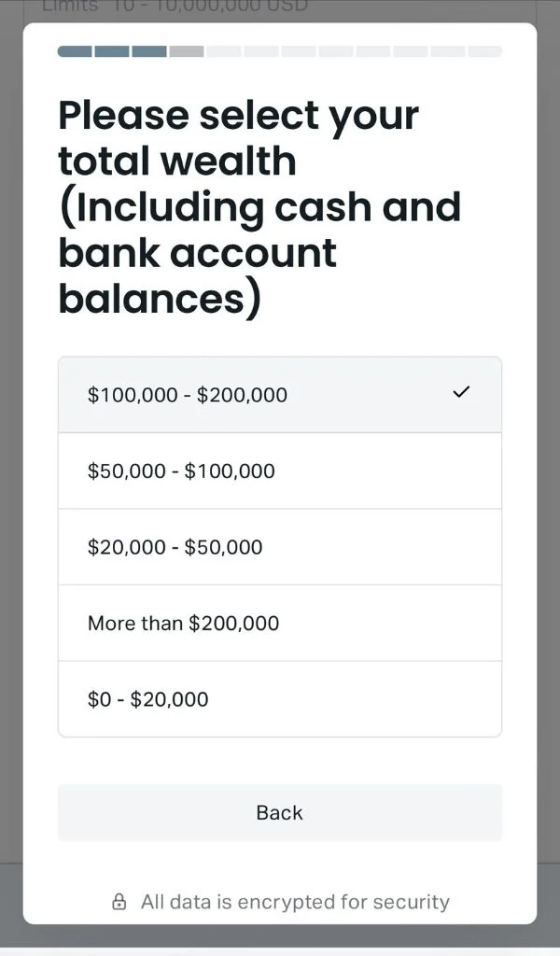Click the second completed progress step
Screen dimensions: 560x956
click(x=112, y=51)
